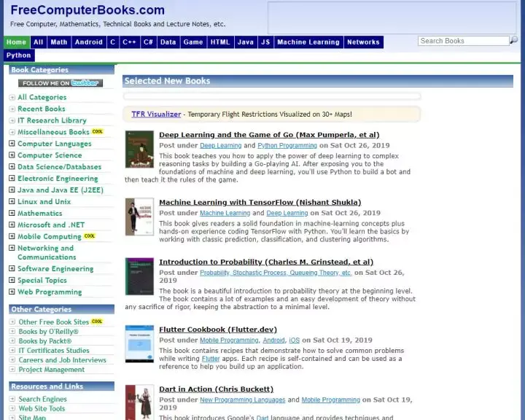525x420 pixels.
Task: Expand Mobile Computing category
Action: coord(12,236)
